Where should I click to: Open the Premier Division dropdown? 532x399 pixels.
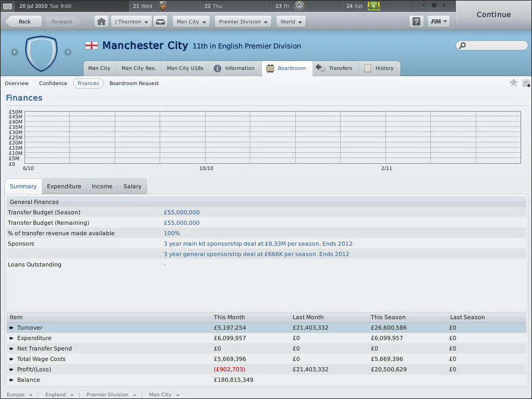pyautogui.click(x=243, y=22)
